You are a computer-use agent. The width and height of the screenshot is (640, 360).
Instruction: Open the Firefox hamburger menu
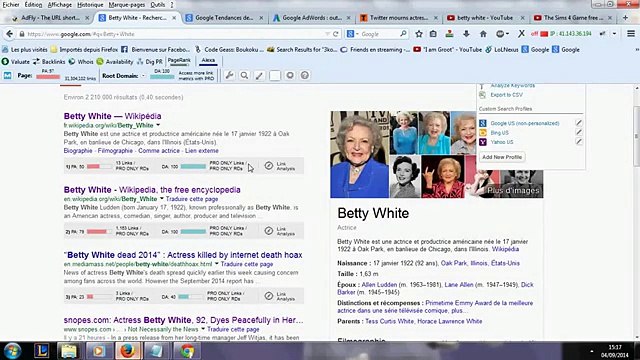[x=631, y=34]
